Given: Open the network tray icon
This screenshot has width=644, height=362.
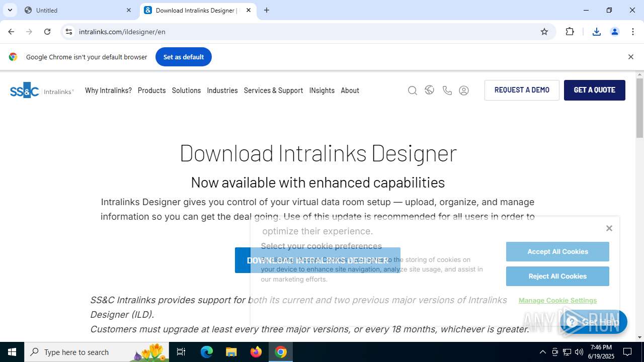Looking at the screenshot, I should click(567, 352).
